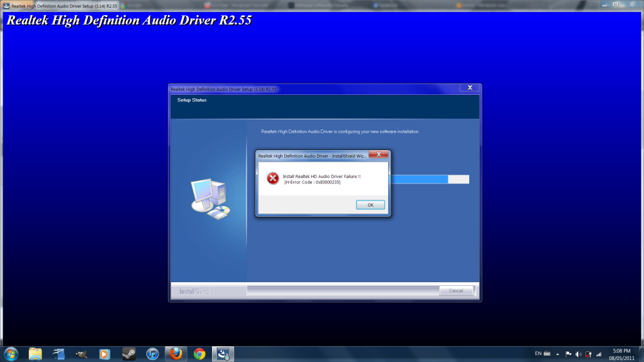This screenshot has height=362, width=644.
Task: Select the 'Install Realtek HD Audio Driver Failure !!' message
Action: (x=321, y=177)
